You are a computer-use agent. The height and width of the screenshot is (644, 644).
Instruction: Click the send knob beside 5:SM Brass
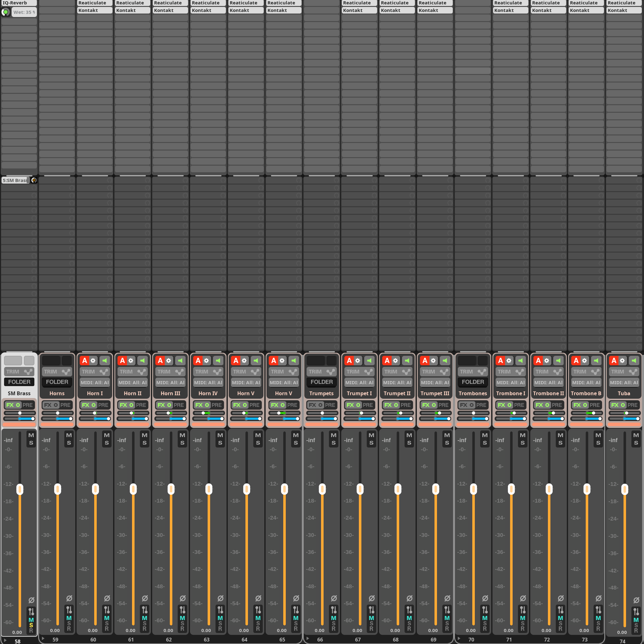click(34, 180)
